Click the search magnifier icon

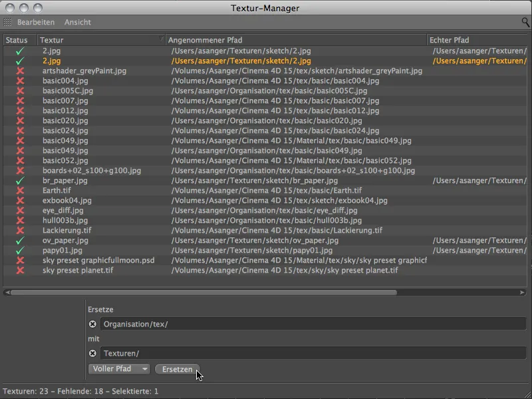(x=525, y=23)
